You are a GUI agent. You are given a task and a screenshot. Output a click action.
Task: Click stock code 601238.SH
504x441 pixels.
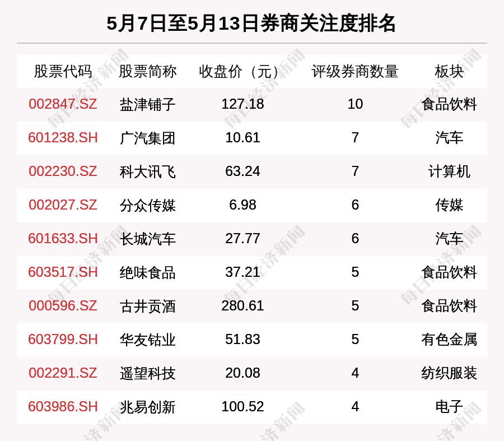point(63,138)
